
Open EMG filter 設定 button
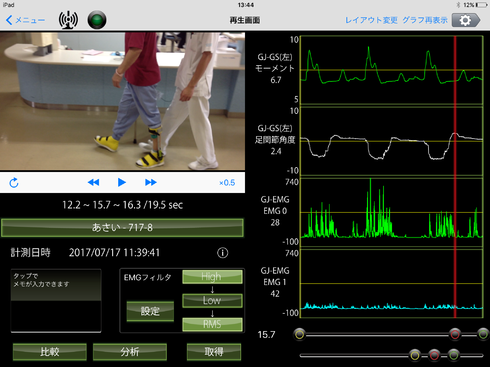150,311
